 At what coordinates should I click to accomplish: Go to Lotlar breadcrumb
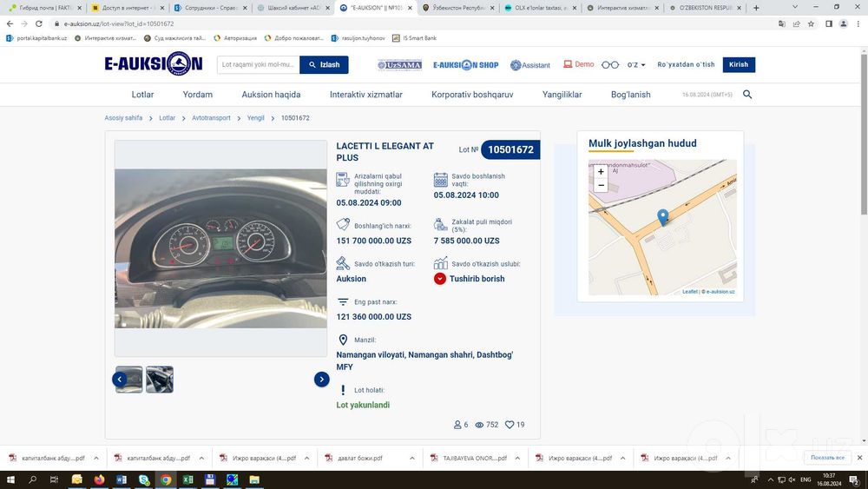168,118
